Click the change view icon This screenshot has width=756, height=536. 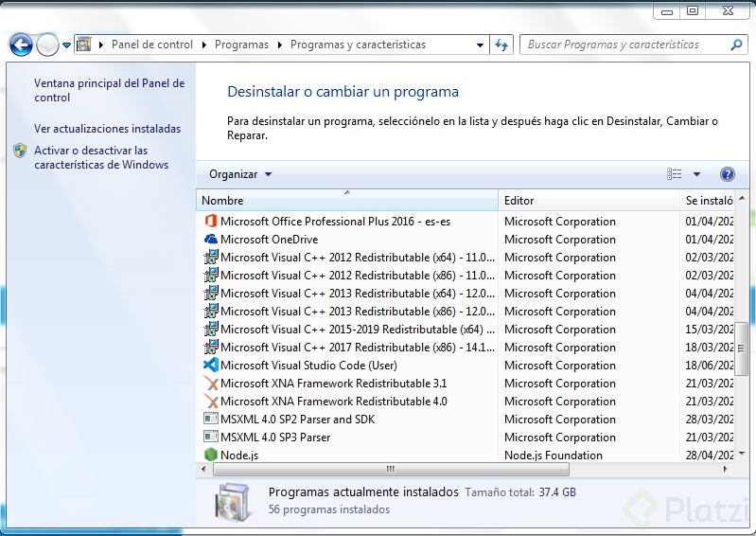pos(674,173)
